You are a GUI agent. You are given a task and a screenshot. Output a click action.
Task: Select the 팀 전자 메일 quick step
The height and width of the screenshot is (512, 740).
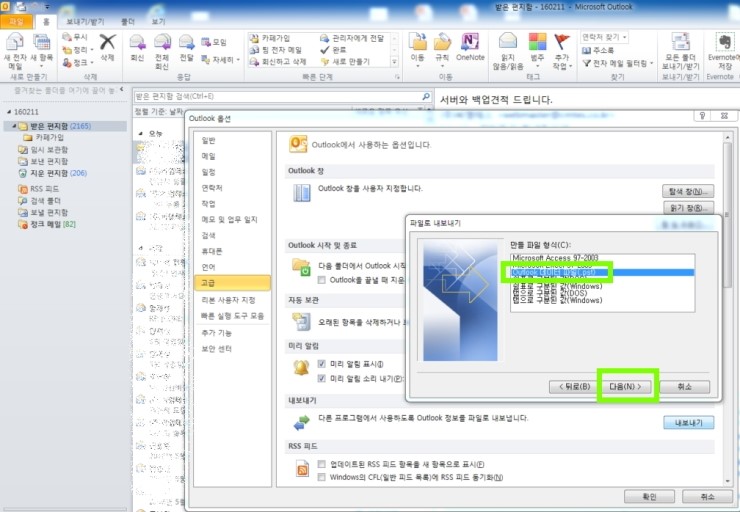(275, 50)
